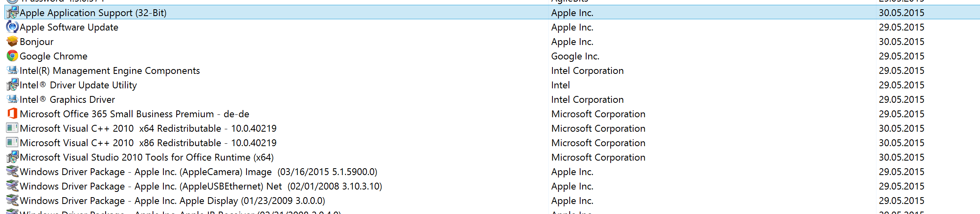Click "Microsoft Corporation" in Visual C++ x86 row
The image size is (980, 214).
[x=598, y=143]
